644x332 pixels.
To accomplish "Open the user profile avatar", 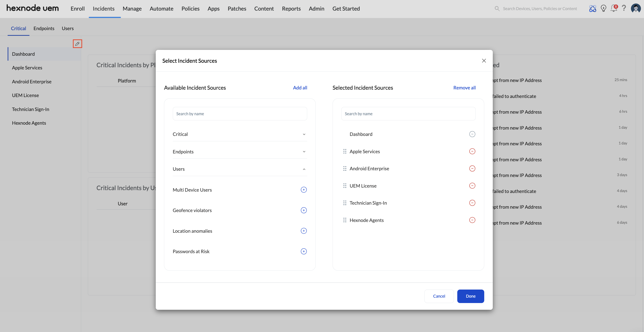I will [635, 8].
